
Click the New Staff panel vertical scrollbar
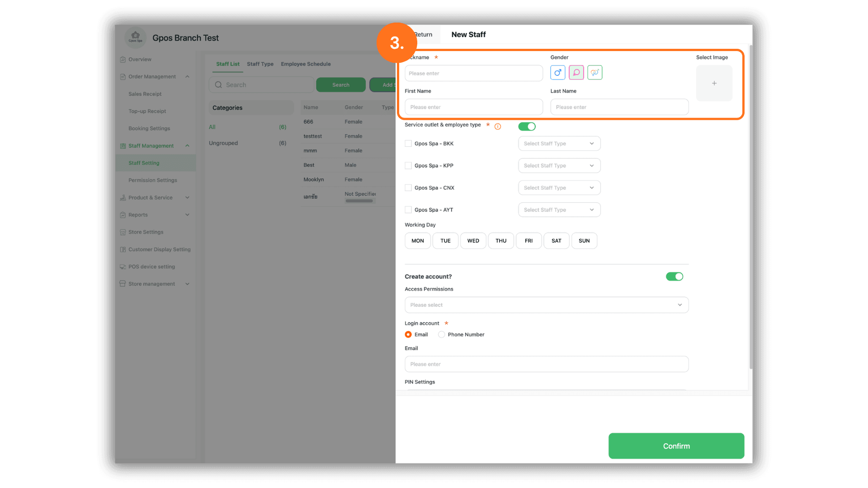pyautogui.click(x=751, y=208)
